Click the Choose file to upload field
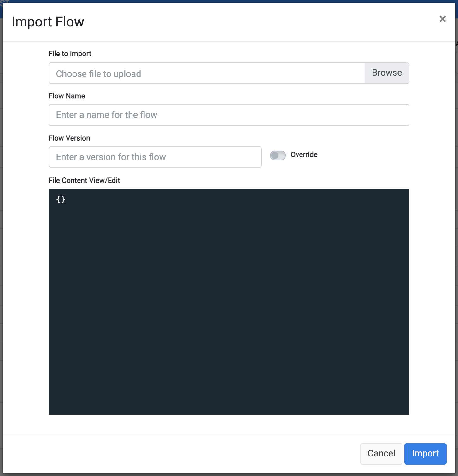Viewport: 458px width, 476px height. [207, 73]
